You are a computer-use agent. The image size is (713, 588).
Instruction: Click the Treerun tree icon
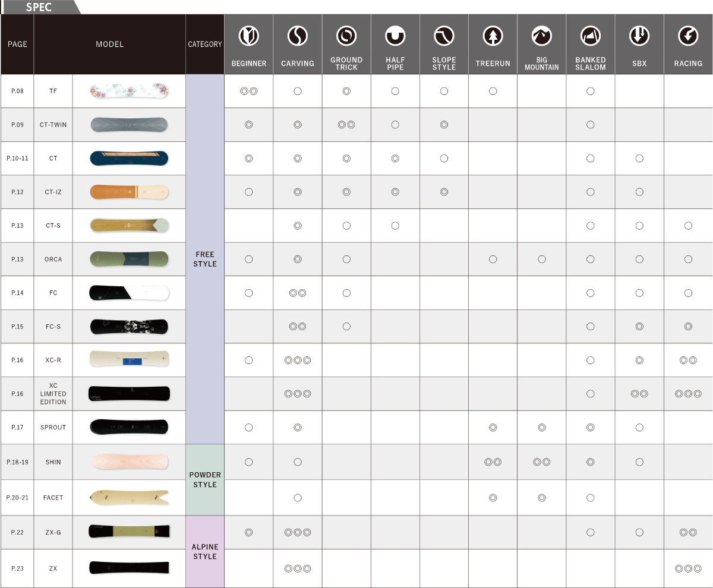pos(493,37)
